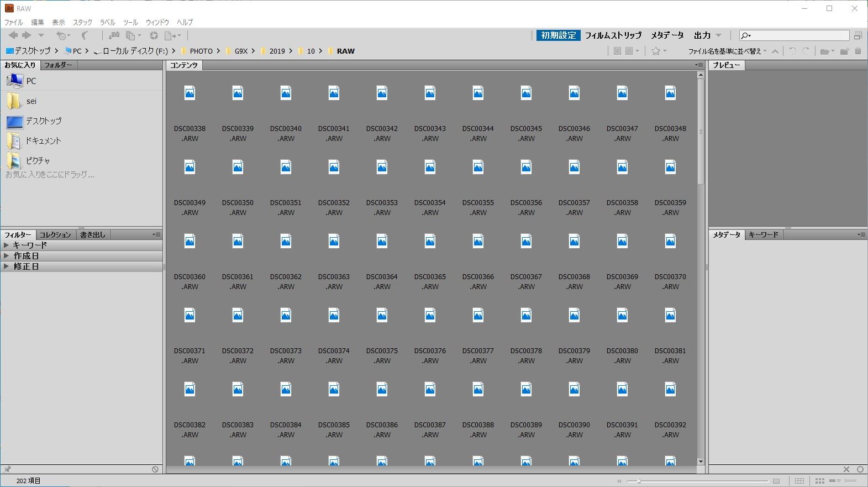The width and height of the screenshot is (868, 487).
Task: Expand the chevron after ローカル ディスク (F:)
Action: (x=173, y=51)
